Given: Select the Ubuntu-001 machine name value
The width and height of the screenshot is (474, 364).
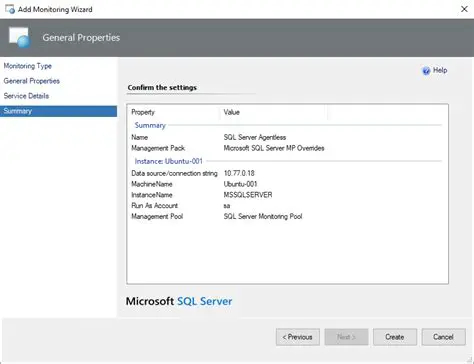Looking at the screenshot, I should pos(240,184).
